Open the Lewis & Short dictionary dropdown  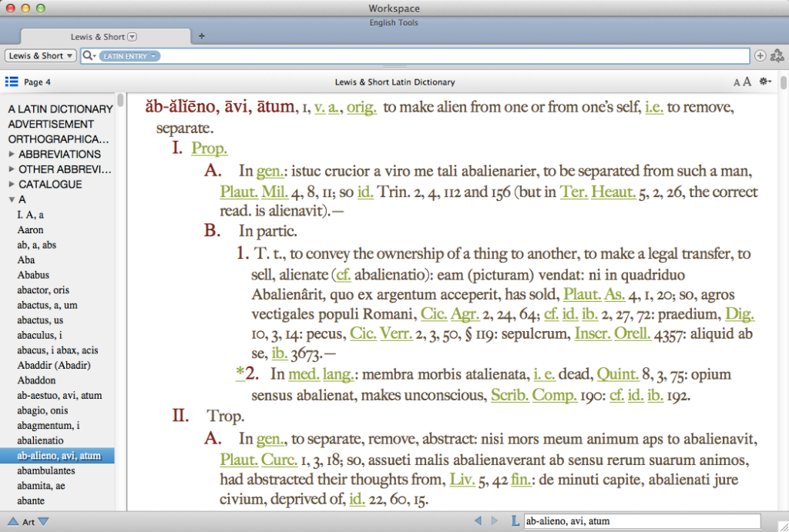coord(39,55)
